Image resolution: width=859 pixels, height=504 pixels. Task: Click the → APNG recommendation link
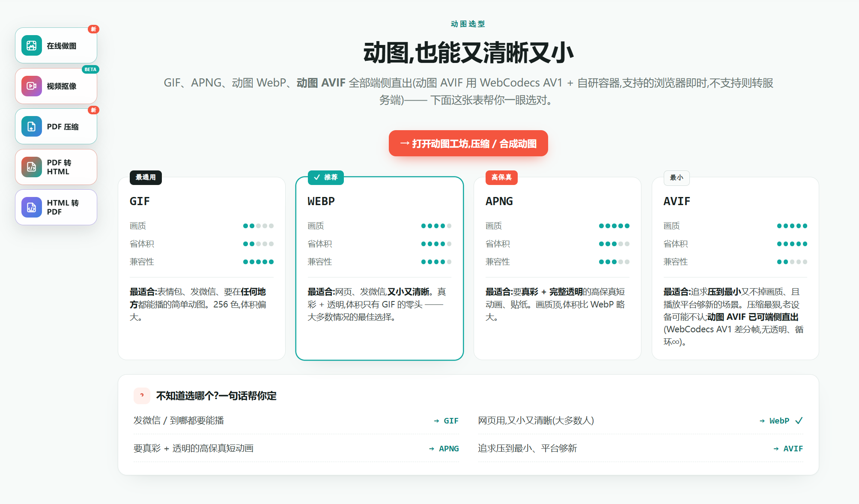pos(444,449)
